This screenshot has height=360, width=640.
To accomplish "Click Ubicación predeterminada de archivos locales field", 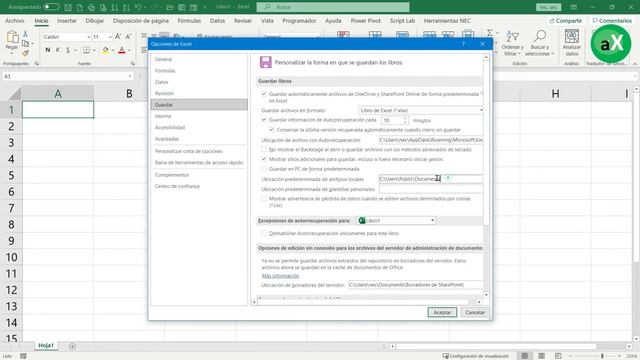I will coord(431,179).
